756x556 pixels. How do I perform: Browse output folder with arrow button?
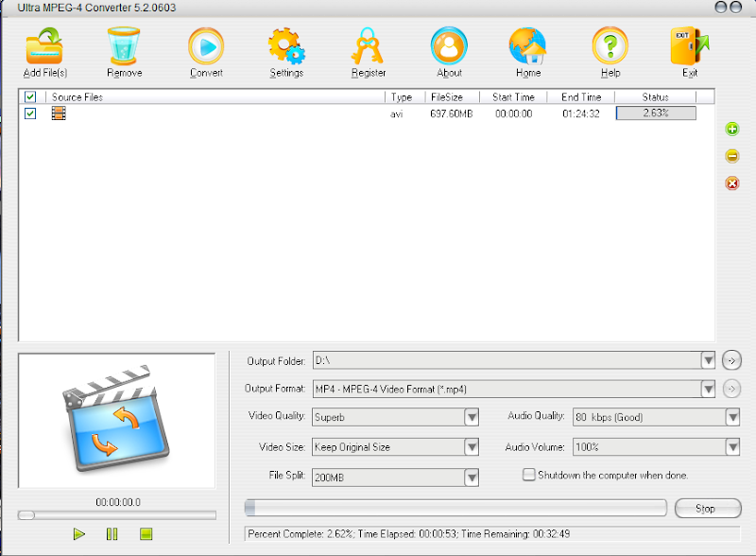[731, 360]
